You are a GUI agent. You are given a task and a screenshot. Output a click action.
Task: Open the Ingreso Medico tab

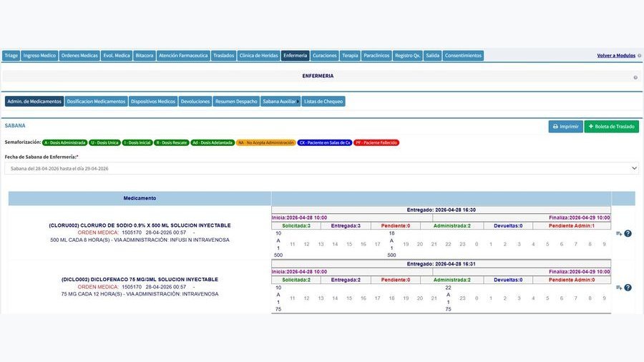(x=39, y=55)
